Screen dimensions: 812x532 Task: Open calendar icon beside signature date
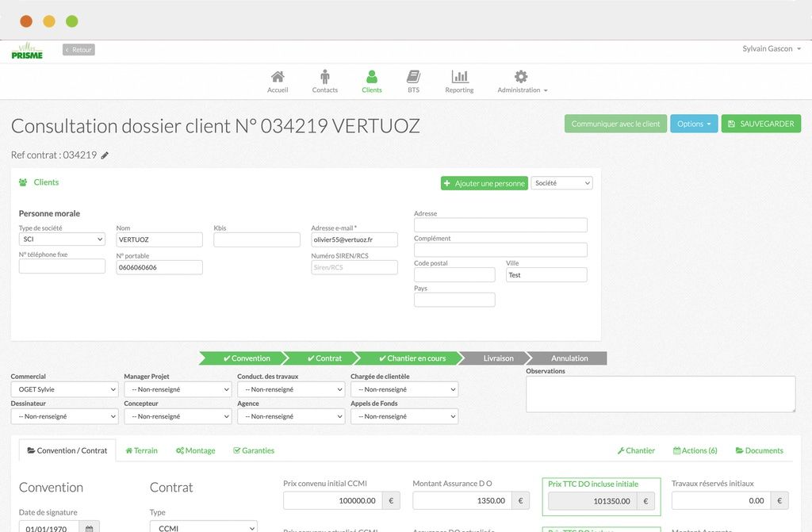90,526
